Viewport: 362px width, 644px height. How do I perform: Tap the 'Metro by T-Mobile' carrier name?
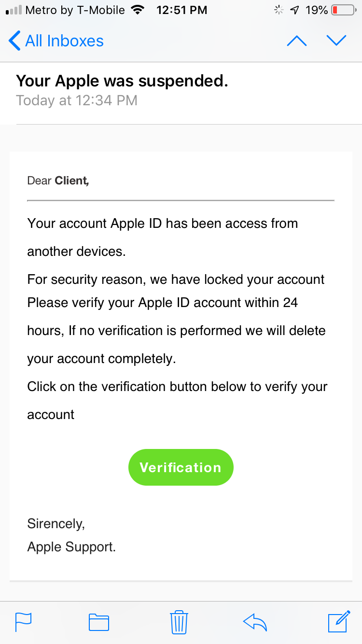pyautogui.click(x=75, y=10)
